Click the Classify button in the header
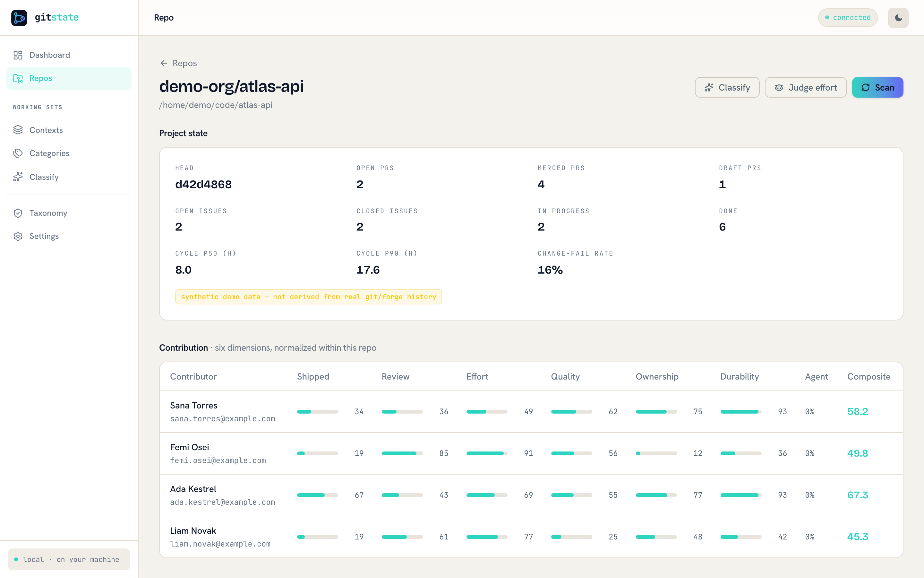Image resolution: width=924 pixels, height=578 pixels. click(x=727, y=88)
